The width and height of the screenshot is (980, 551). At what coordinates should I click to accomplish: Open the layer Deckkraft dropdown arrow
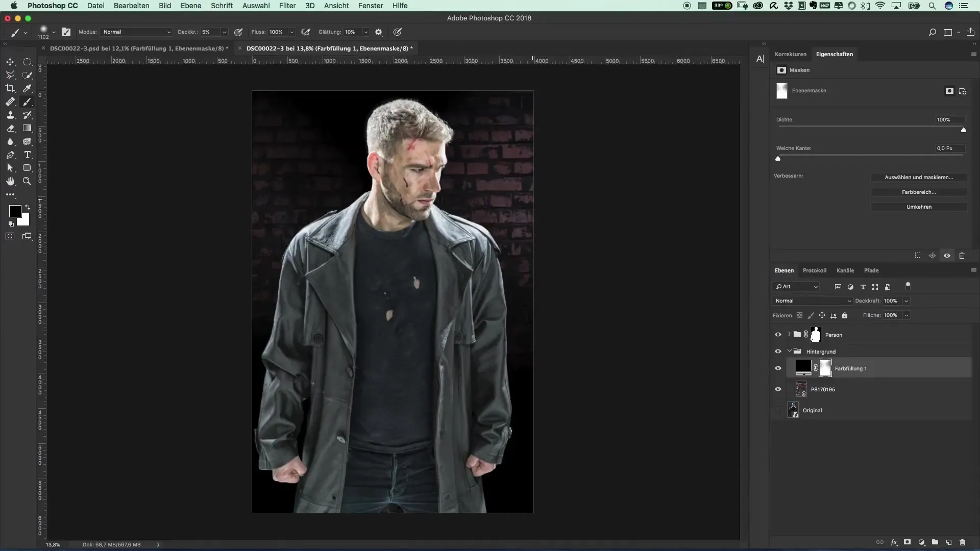click(x=906, y=301)
